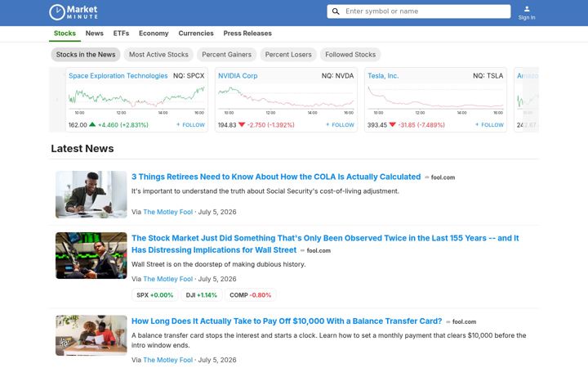Screen dimensions: 588x368
Task: Follow Space Exploration Technologies stock
Action: click(x=190, y=124)
